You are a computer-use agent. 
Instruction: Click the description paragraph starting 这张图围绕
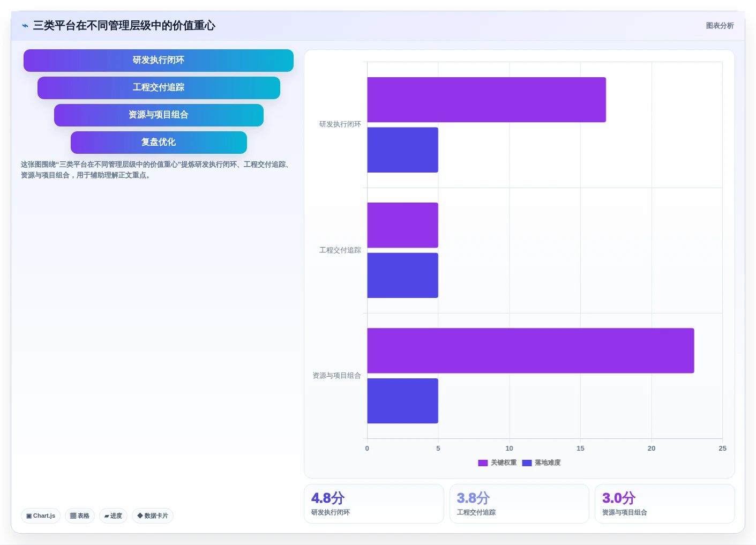point(156,170)
